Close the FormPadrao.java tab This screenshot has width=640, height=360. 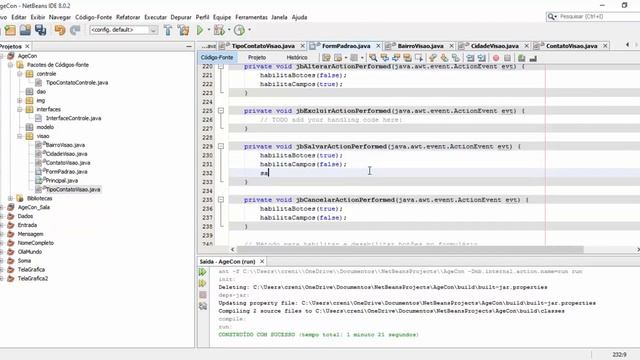click(378, 46)
